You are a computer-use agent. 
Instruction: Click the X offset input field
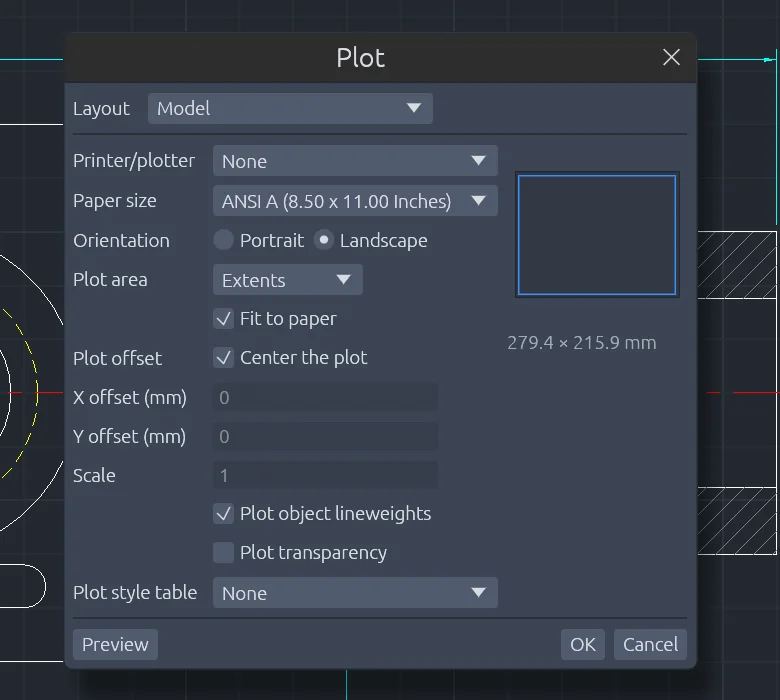[x=325, y=397]
